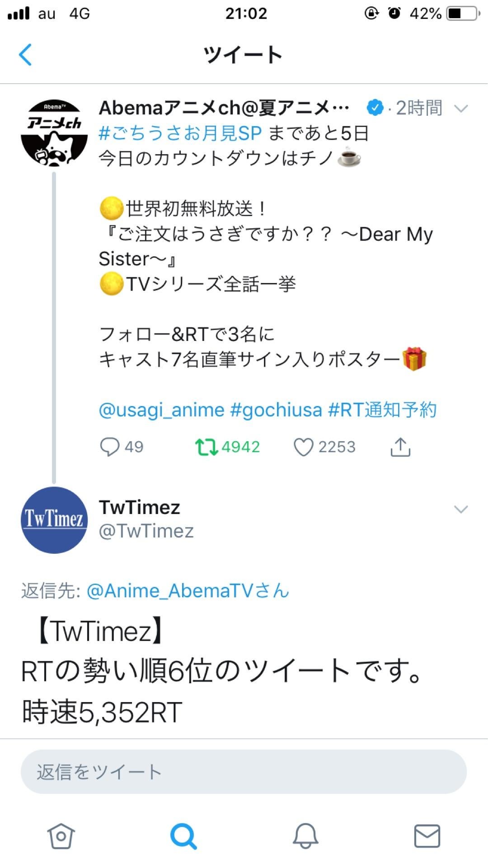
Task: Open the @usagi_anime mention link
Action: coord(161,410)
